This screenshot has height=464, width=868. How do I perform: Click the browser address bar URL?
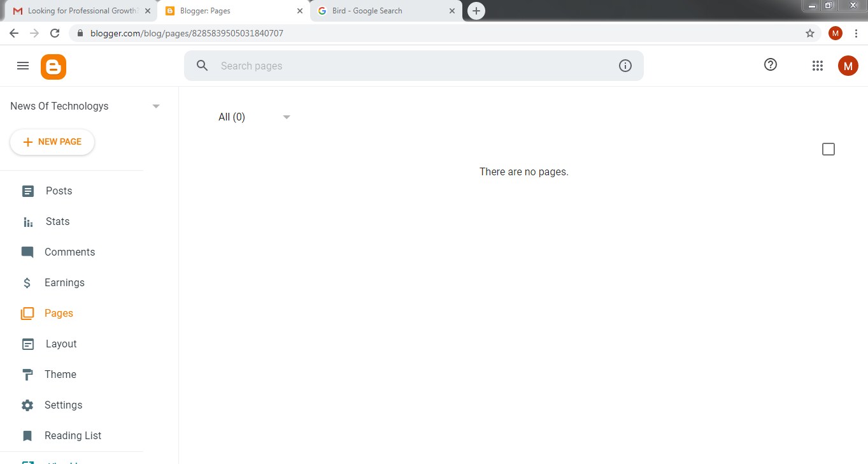pyautogui.click(x=187, y=33)
